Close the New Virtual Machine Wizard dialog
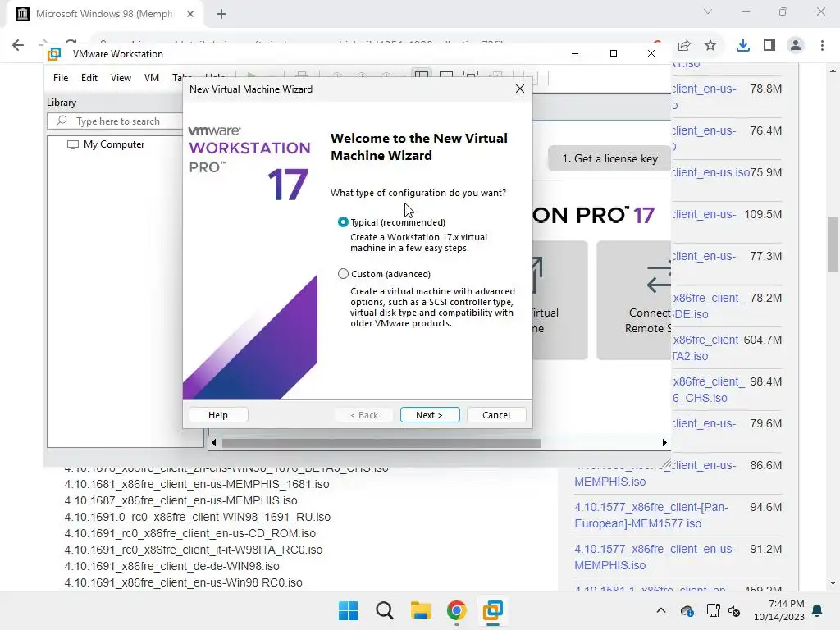Image resolution: width=840 pixels, height=630 pixels. (519, 89)
